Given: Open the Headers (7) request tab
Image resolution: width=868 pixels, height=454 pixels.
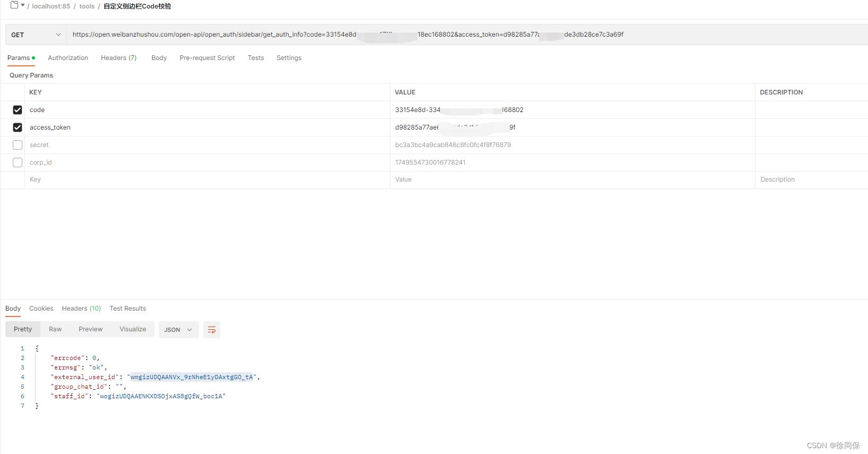Looking at the screenshot, I should tap(119, 58).
